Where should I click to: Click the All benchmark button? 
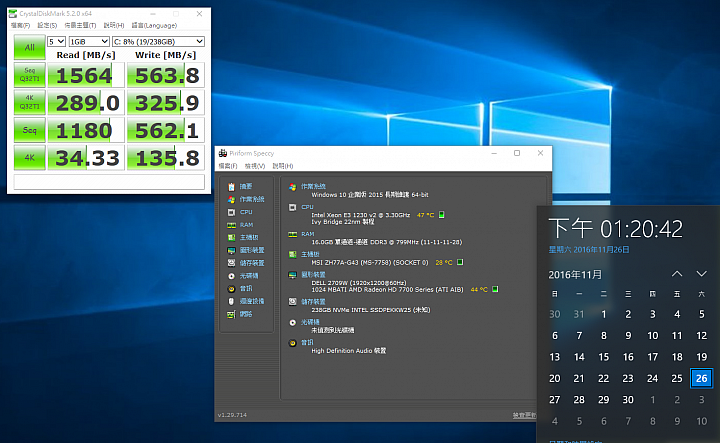coord(27,48)
